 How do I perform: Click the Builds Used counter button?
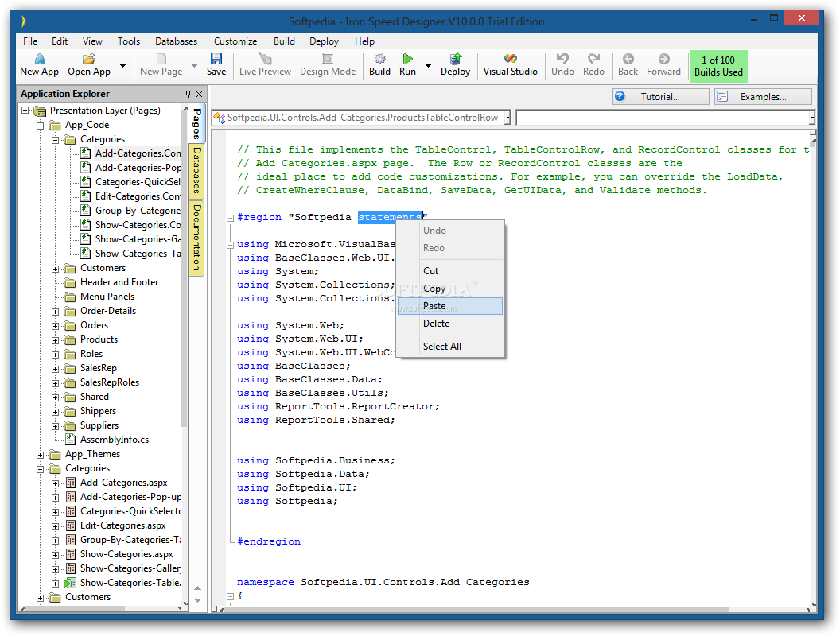pos(718,66)
